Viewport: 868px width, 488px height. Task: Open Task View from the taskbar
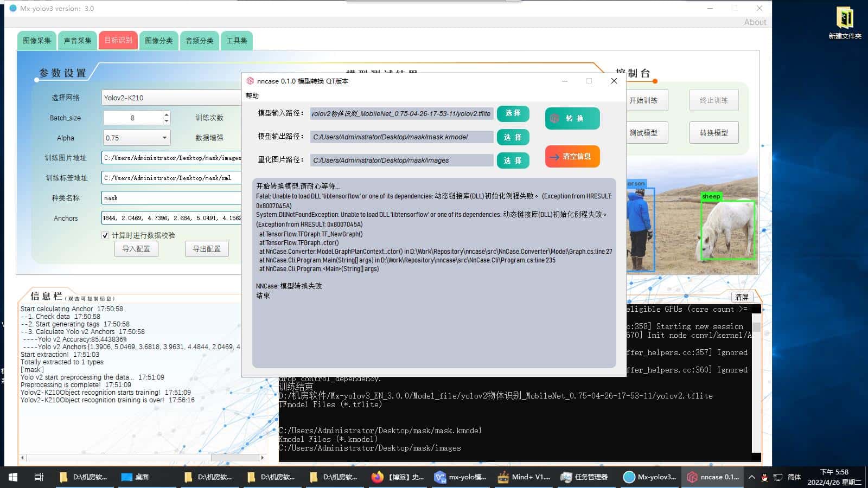38,477
